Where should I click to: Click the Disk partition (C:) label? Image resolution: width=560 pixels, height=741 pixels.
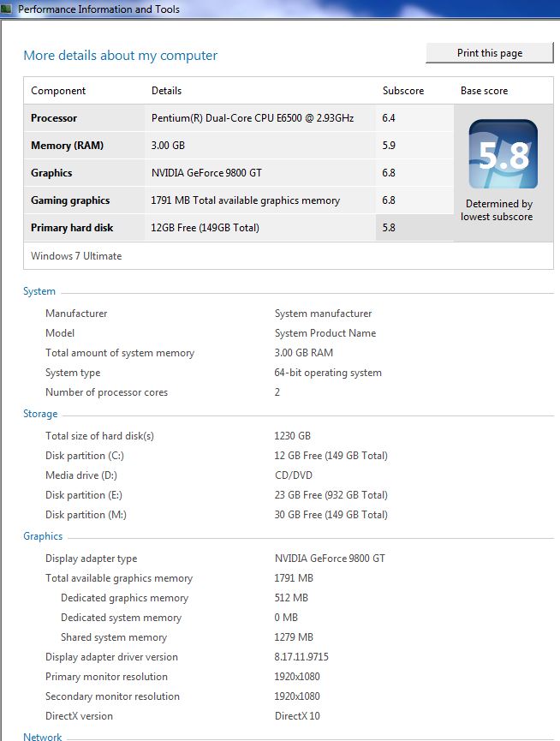coord(85,456)
